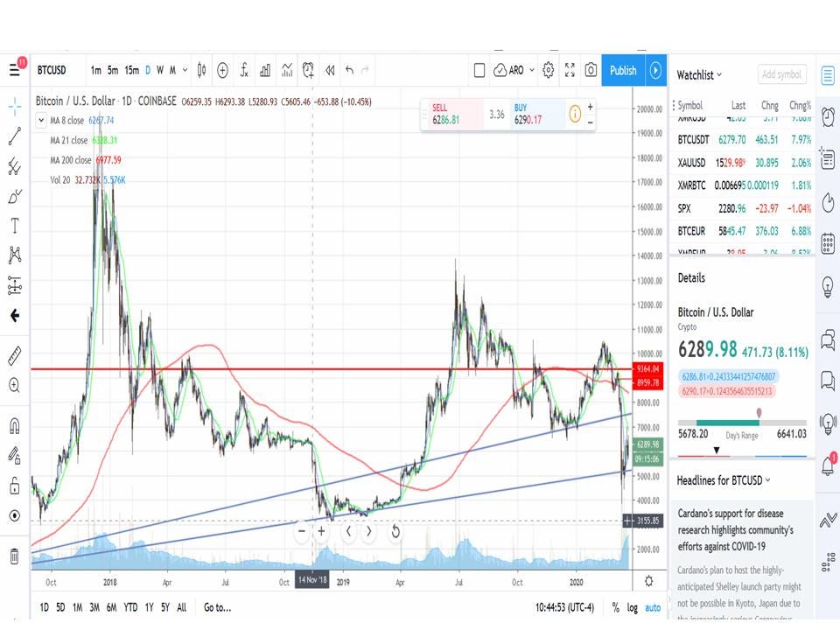Select the W weekly timeframe
The image size is (840, 630).
pos(159,70)
